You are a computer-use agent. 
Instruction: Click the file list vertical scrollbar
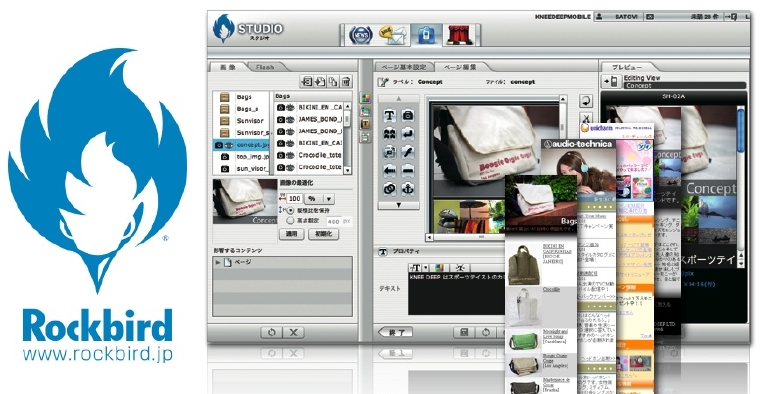[348, 137]
